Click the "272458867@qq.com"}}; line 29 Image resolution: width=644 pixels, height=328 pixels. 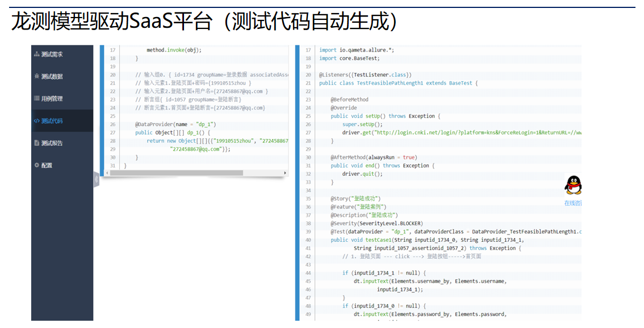(200, 149)
